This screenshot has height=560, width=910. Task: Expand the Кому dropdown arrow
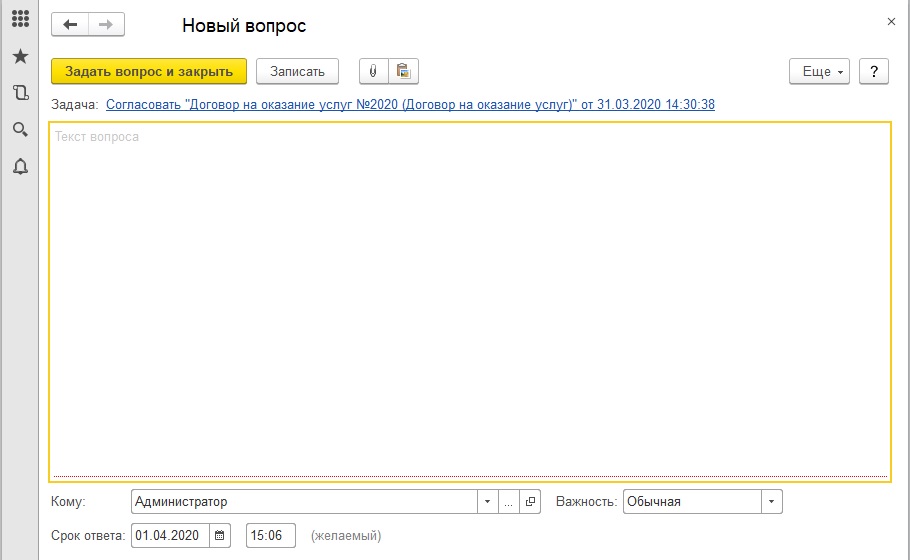pyautogui.click(x=488, y=501)
